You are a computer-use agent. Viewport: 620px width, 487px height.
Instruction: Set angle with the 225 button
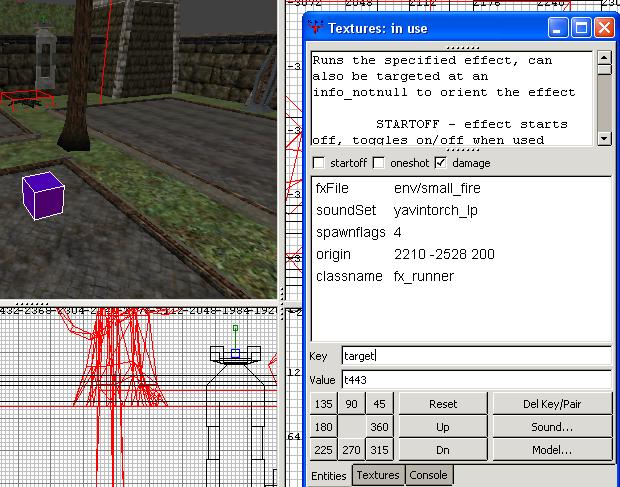pyautogui.click(x=323, y=450)
